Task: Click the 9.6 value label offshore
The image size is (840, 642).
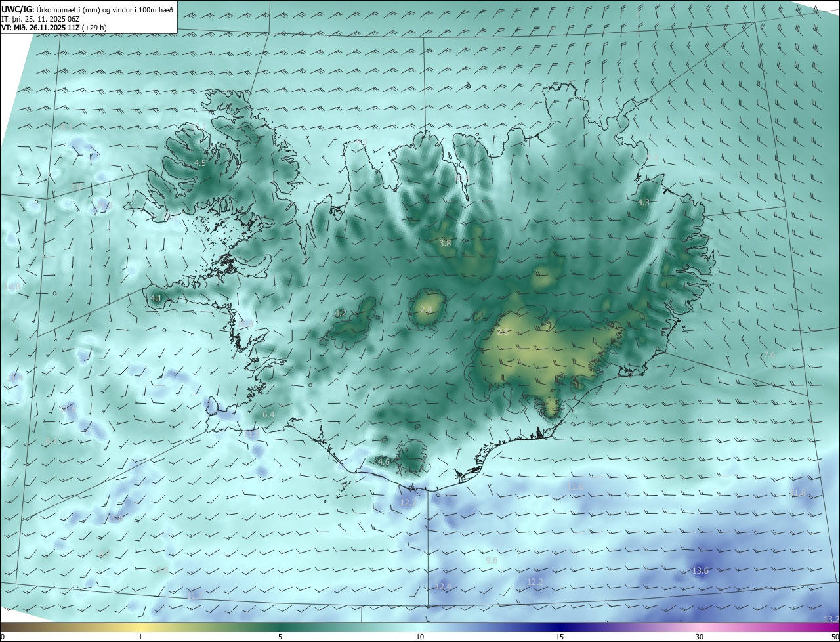Action: [492, 560]
